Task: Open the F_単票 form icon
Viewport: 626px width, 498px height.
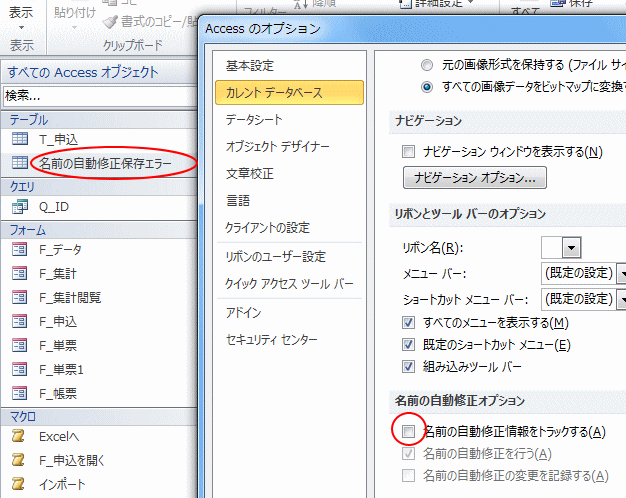Action: click(x=20, y=345)
